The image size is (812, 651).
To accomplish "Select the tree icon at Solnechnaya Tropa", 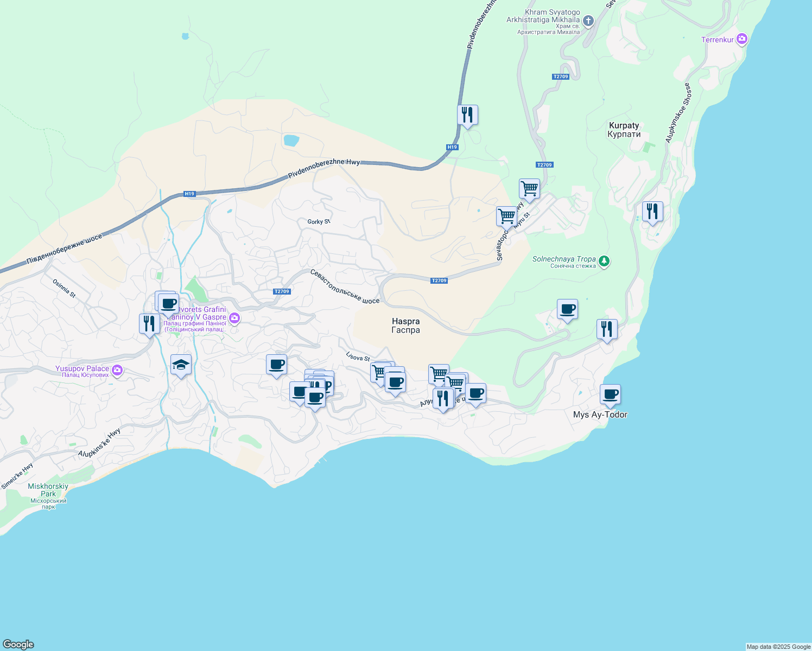I will tap(604, 262).
